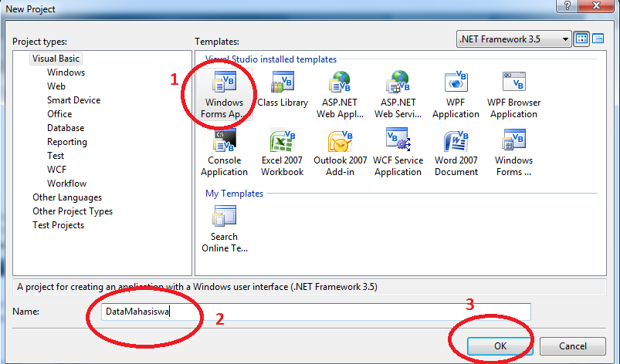Click the OK button
This screenshot has height=364, width=620.
pos(500,345)
